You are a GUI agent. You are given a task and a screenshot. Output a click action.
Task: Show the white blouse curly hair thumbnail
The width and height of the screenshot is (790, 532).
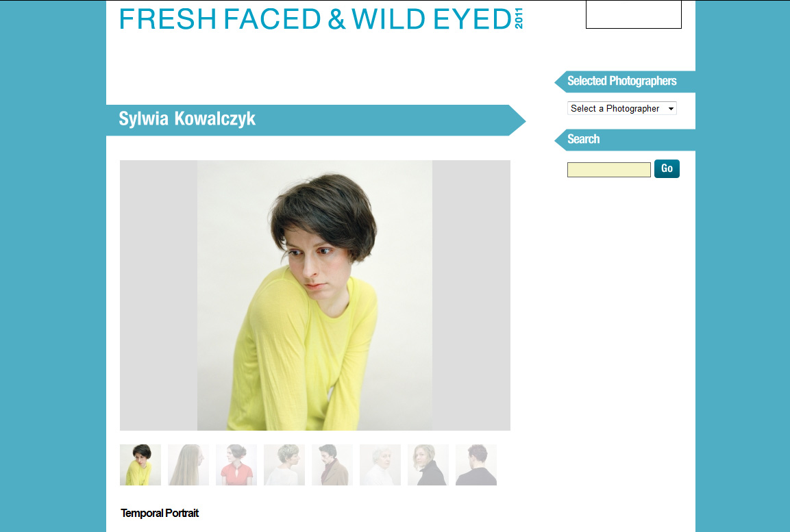(284, 464)
